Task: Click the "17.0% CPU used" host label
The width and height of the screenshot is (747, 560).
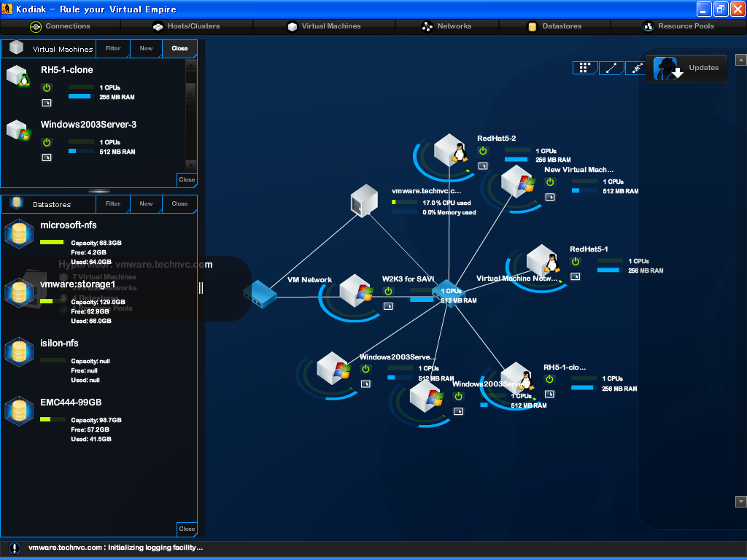Action: [447, 203]
